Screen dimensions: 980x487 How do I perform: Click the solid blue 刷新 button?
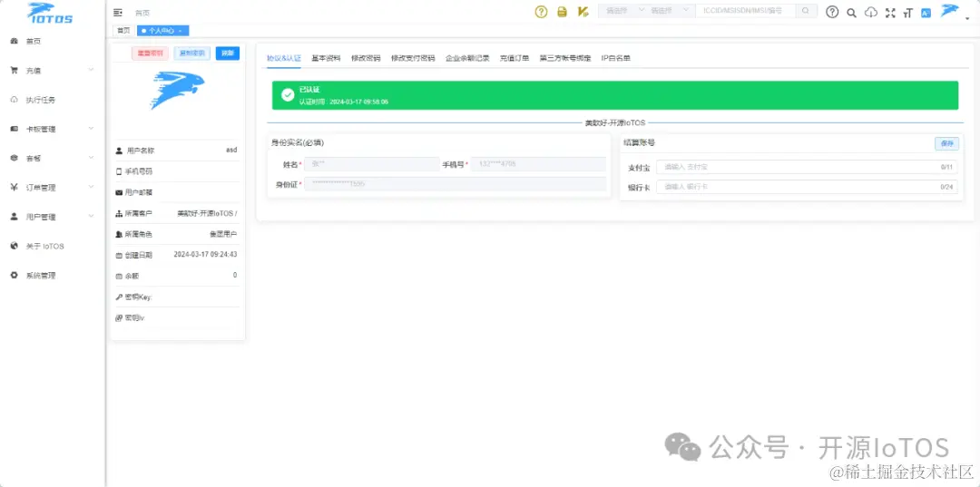point(228,54)
